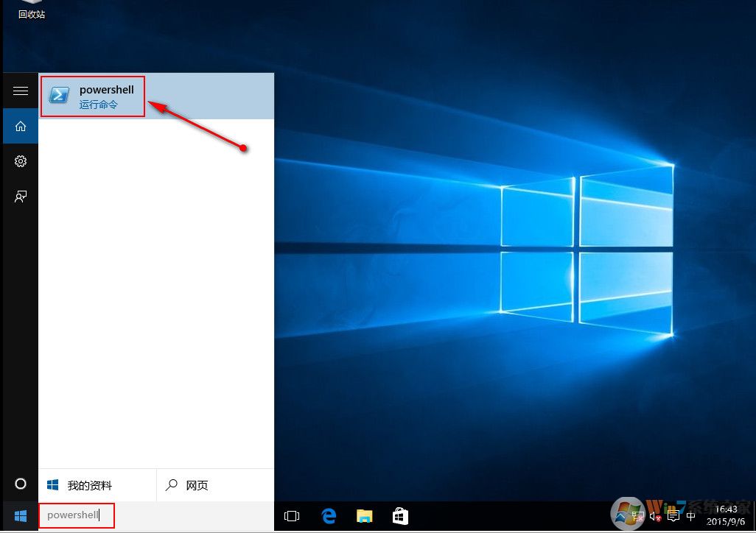The height and width of the screenshot is (533, 756).
Task: Click the Windows Start button
Action: [x=21, y=515]
